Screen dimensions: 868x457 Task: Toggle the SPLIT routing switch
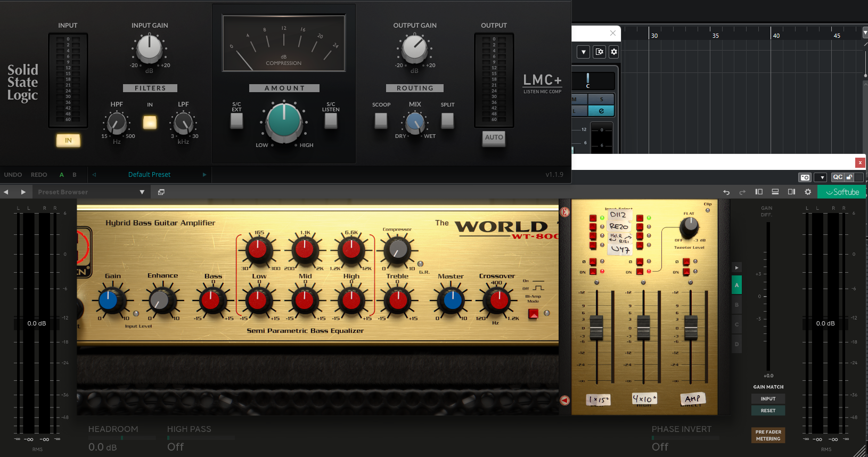447,120
